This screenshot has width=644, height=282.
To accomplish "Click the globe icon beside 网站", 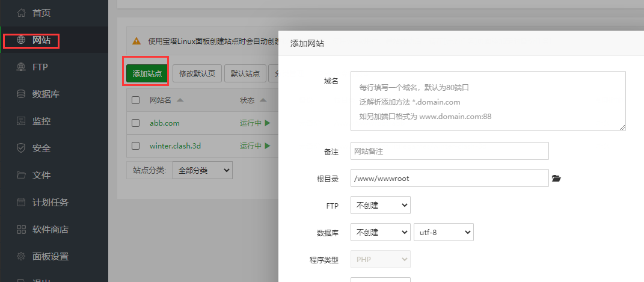I will [x=21, y=40].
